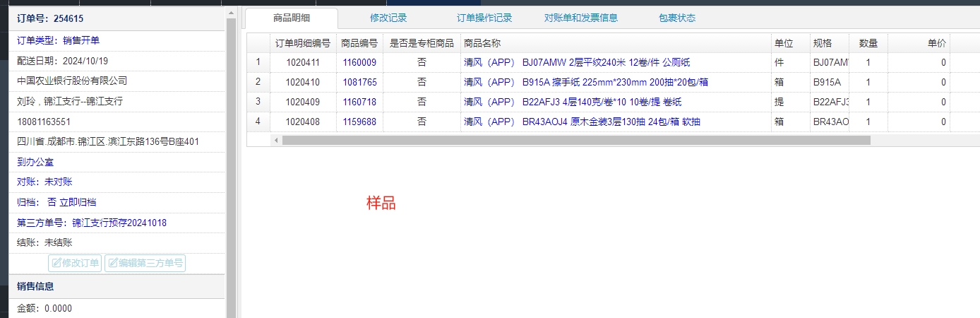Click the horizontal scrollbar thumb of the table
The height and width of the screenshot is (318, 980).
pyautogui.click(x=576, y=140)
